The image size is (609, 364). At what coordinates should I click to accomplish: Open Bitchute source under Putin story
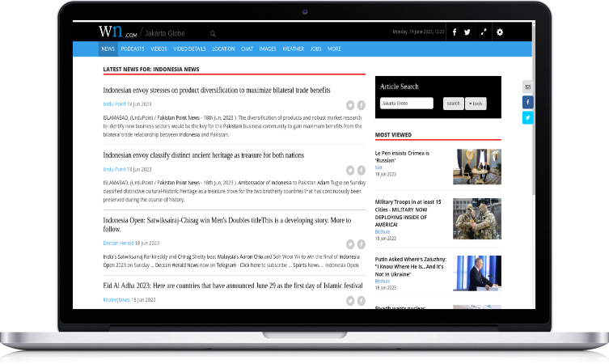tap(383, 281)
